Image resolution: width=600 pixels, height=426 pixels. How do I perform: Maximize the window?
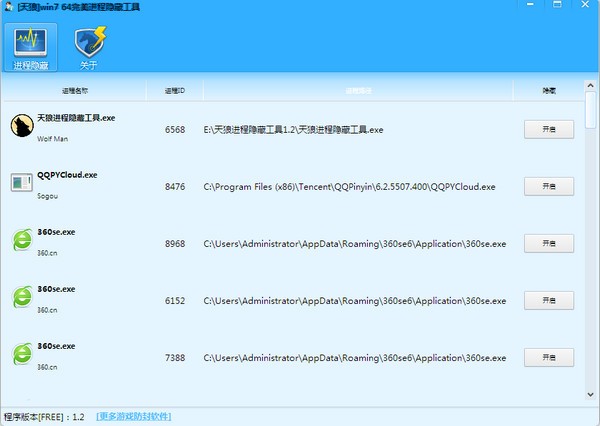click(x=558, y=5)
